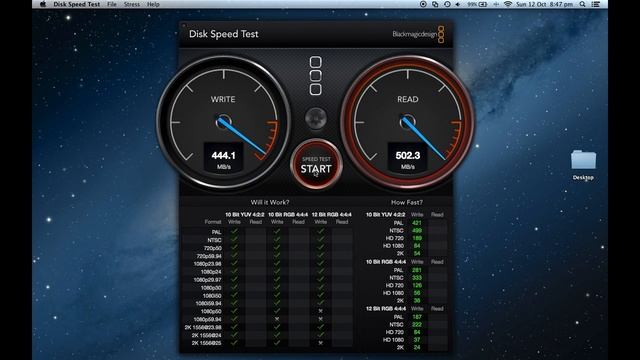The image size is (640, 360).
Task: Click the 'Format' column header
Action: (x=213, y=222)
